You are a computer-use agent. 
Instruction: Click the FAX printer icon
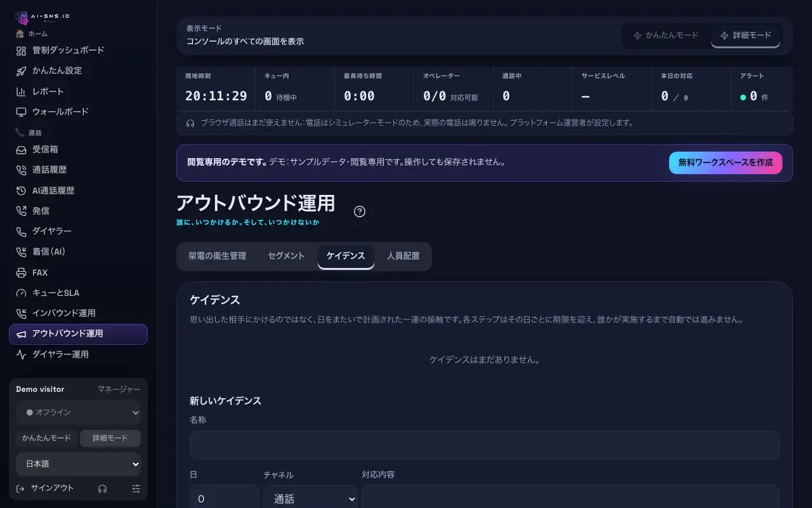(x=21, y=272)
